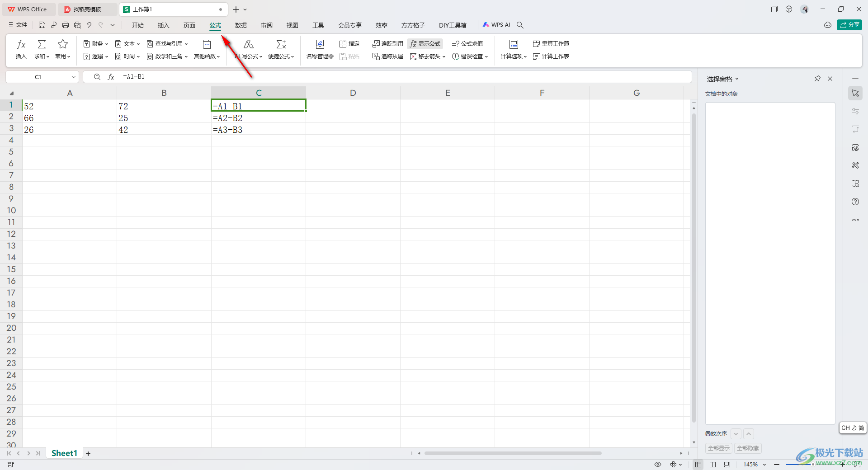This screenshot has height=470, width=868.
Task: Switch to the Insert tab
Action: 163,25
